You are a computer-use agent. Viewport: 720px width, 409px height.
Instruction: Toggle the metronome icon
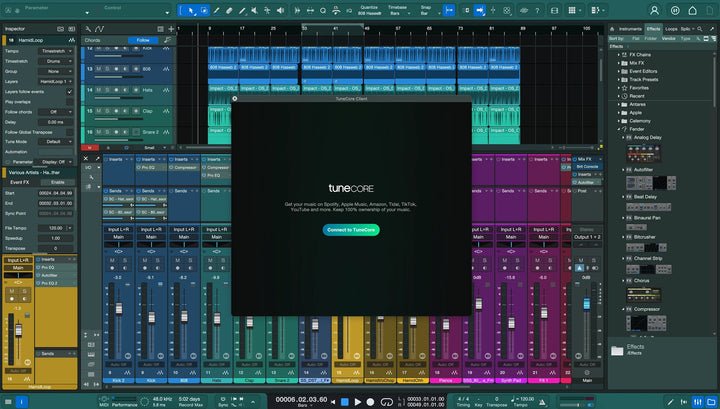(542, 402)
